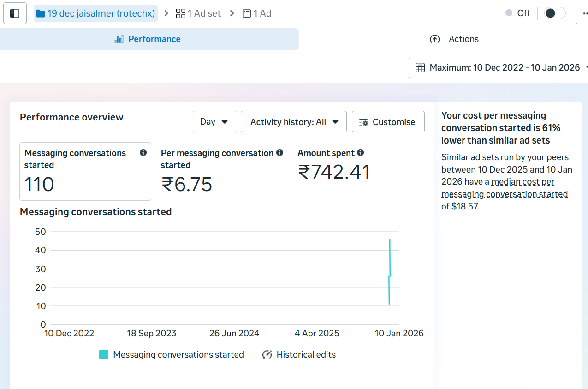Go to the 1 Ad breadcrumb

click(x=257, y=13)
